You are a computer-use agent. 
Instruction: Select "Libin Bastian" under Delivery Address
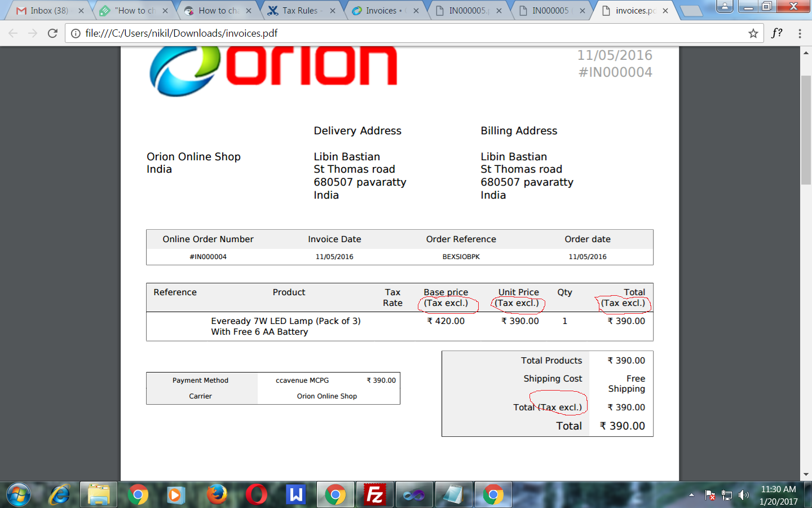point(347,157)
